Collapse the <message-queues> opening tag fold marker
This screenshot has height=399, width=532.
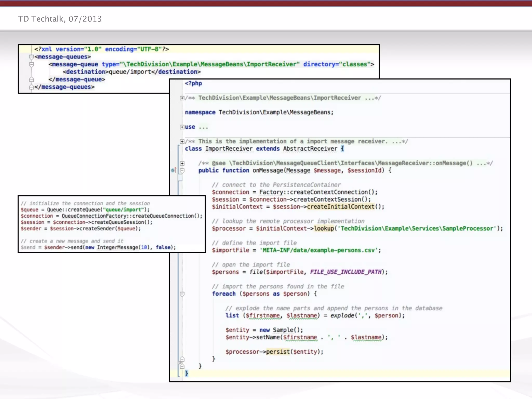pos(31,57)
